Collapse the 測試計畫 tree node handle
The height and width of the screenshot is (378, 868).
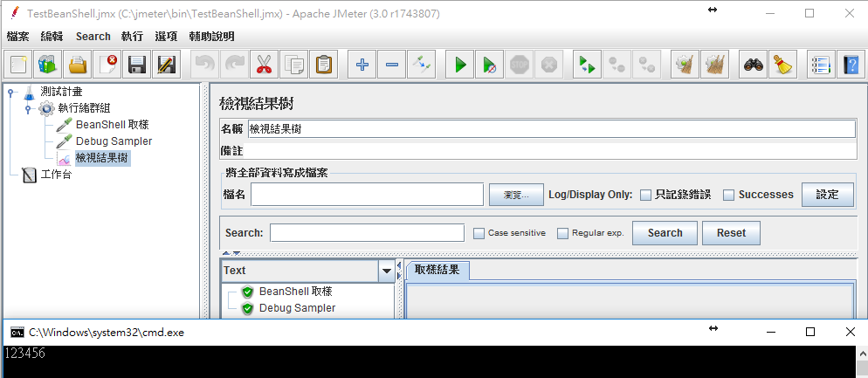[x=10, y=93]
